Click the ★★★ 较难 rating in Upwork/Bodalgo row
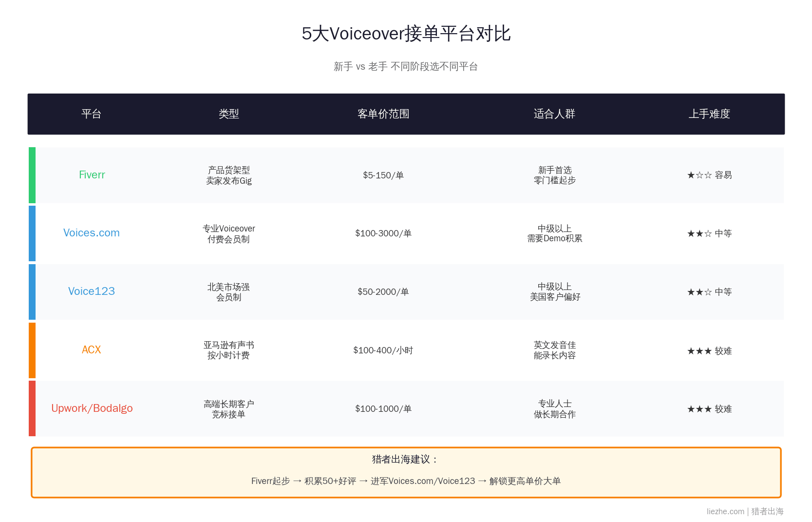The width and height of the screenshot is (812, 522). pyautogui.click(x=709, y=409)
